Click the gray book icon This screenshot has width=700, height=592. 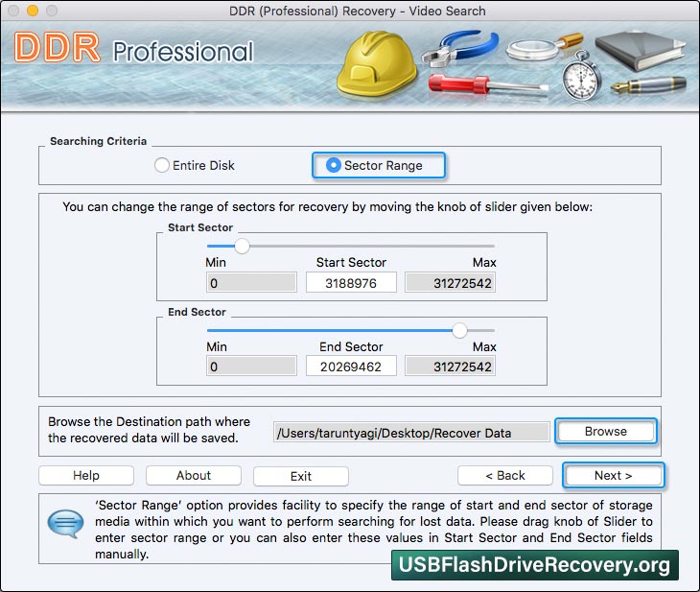(x=640, y=50)
